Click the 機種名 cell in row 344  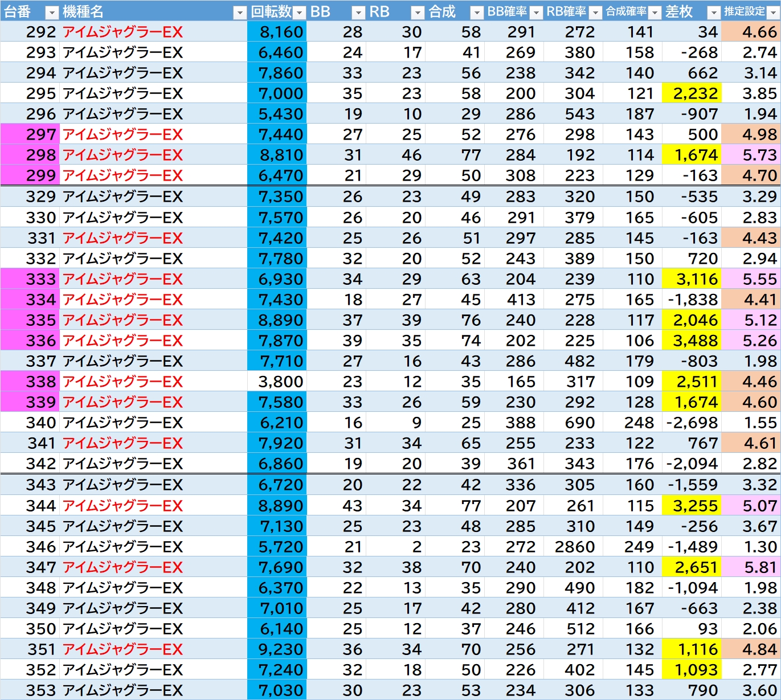tap(153, 506)
